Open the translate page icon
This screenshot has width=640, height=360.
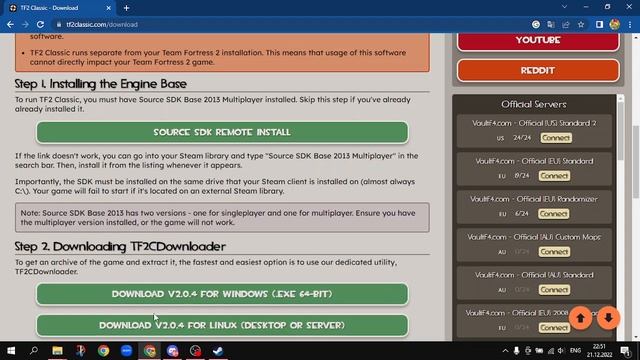point(551,24)
